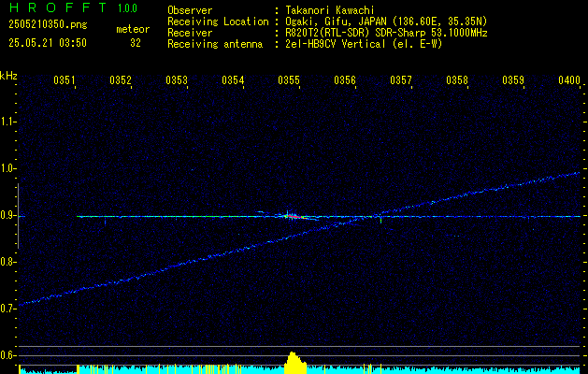
Task: Click the 0400 time axis label
Action: [x=569, y=79]
